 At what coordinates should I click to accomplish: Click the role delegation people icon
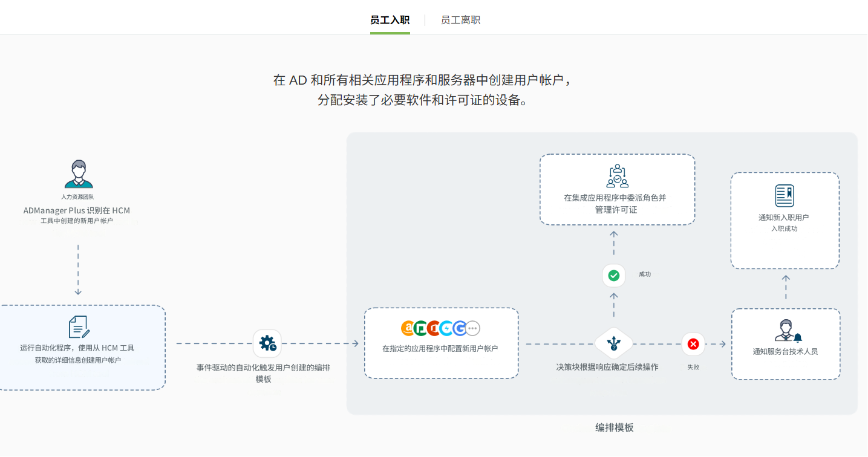pos(618,176)
